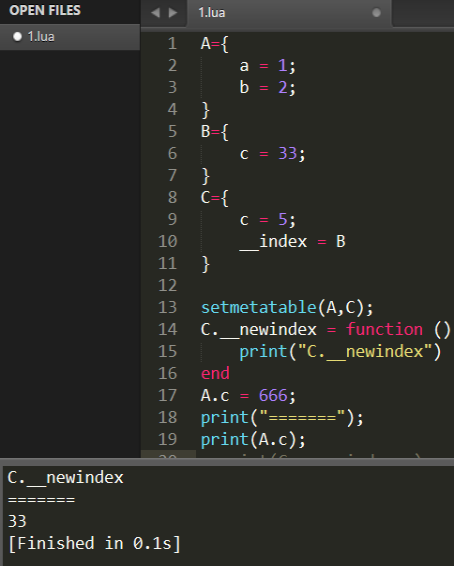The height and width of the screenshot is (566, 454).
Task: Click the 666 value on line 17
Action: click(x=273, y=396)
